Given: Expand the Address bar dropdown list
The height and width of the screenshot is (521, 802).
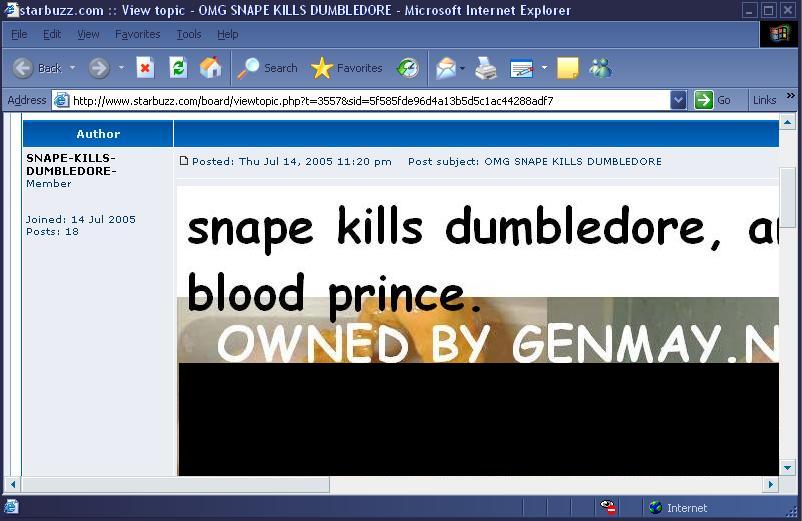Looking at the screenshot, I should 678,100.
